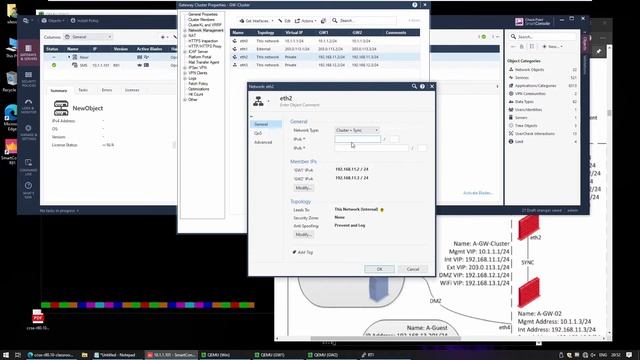Click the objects panel Search box

tap(542, 37)
